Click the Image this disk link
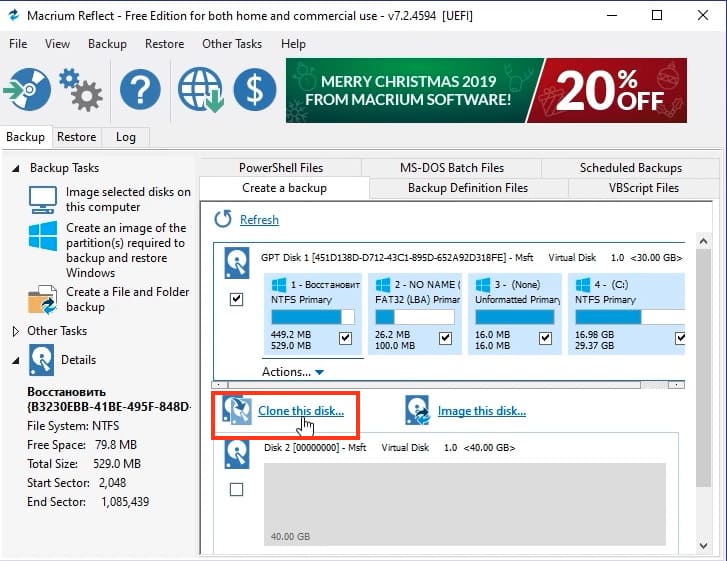 pos(482,411)
